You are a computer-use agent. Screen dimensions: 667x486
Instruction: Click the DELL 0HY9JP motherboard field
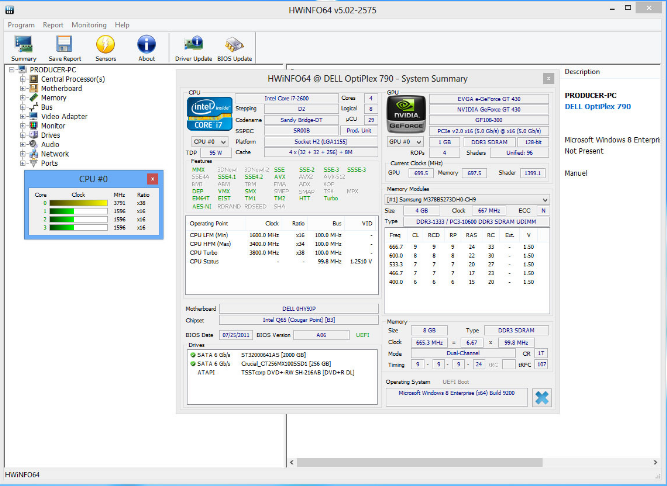click(x=299, y=309)
